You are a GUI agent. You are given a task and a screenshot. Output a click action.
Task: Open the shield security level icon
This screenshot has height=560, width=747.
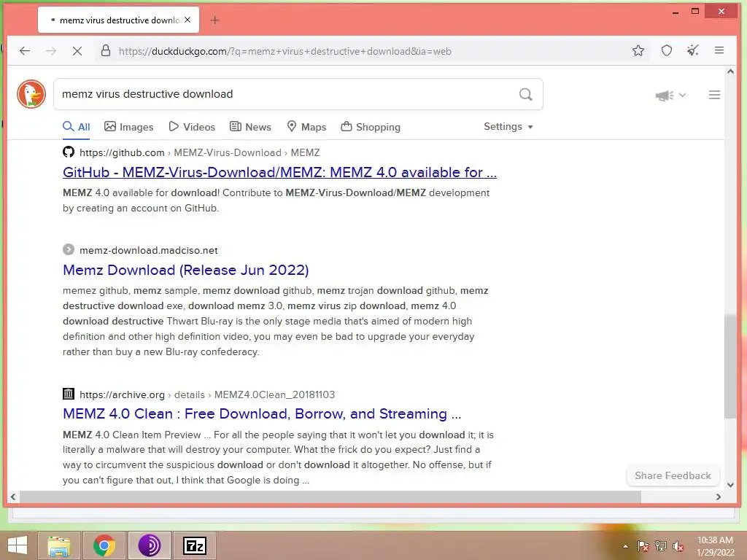point(667,50)
